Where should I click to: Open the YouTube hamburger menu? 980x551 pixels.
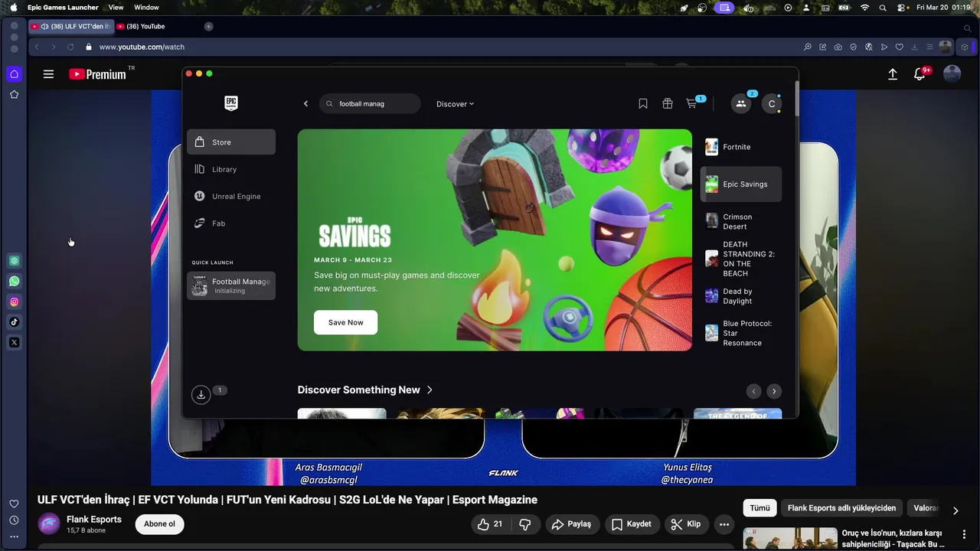[48, 74]
